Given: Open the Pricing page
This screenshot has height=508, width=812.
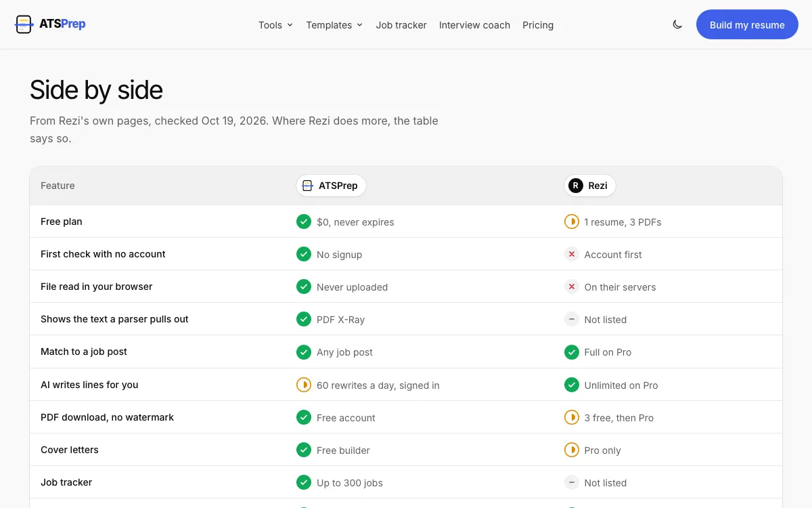Looking at the screenshot, I should (538, 25).
